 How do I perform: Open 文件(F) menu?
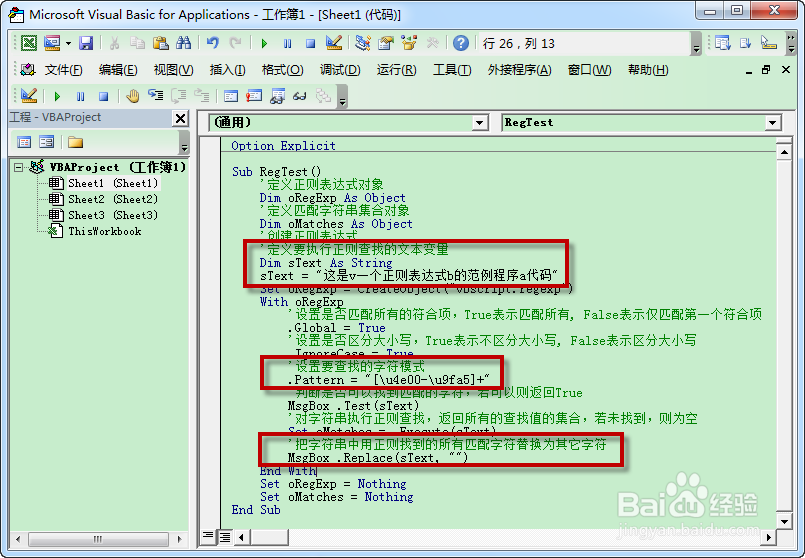tap(63, 70)
